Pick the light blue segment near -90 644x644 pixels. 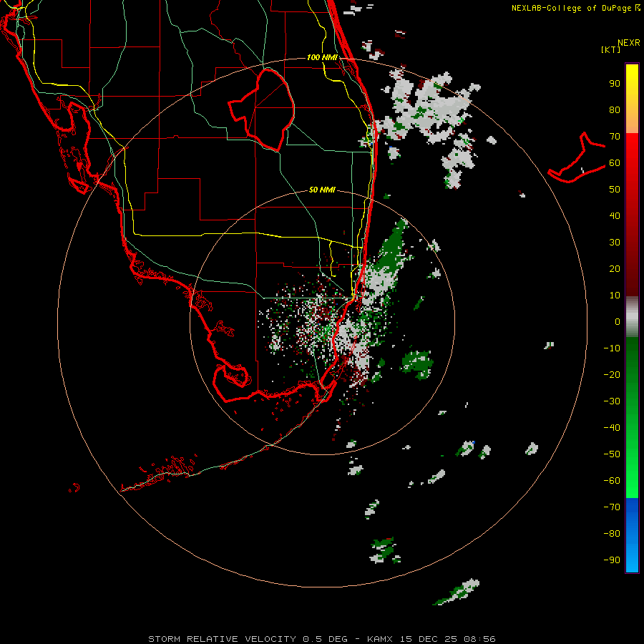(632, 560)
